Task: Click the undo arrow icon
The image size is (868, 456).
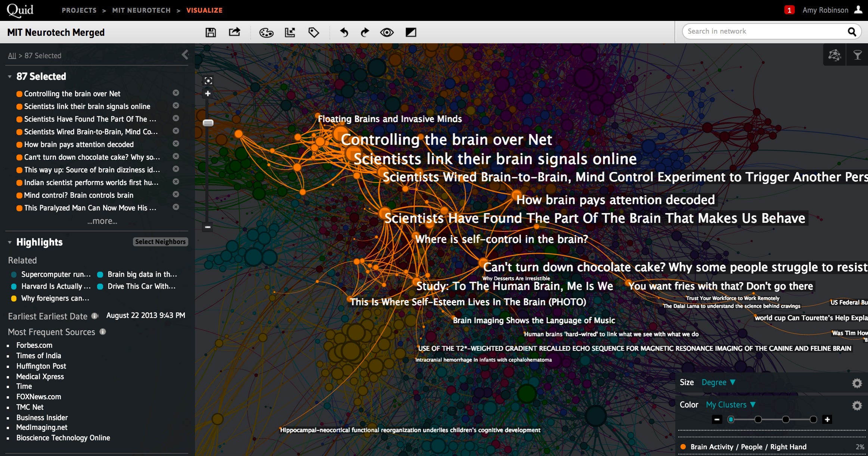Action: coord(344,32)
